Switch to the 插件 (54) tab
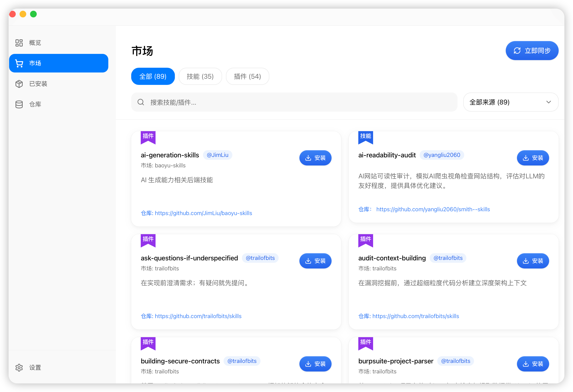The height and width of the screenshot is (392, 573). (247, 76)
